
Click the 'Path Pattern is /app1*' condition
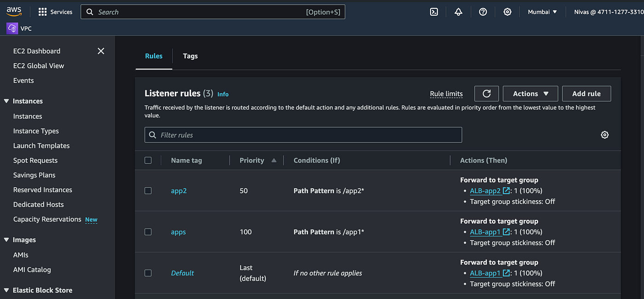[329, 232]
